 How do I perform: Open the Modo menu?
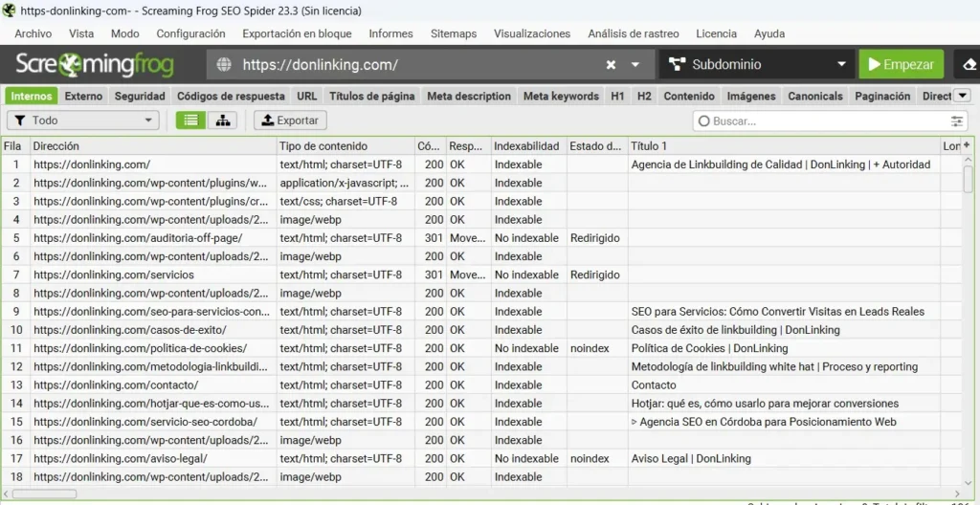(125, 33)
